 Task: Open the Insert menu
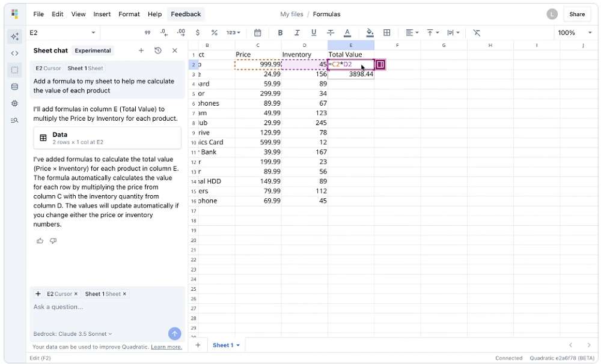[102, 14]
